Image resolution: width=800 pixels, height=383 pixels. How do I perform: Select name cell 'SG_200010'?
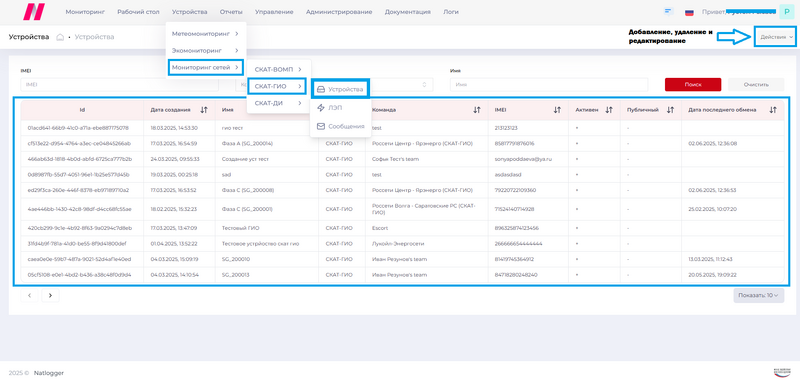click(x=236, y=259)
